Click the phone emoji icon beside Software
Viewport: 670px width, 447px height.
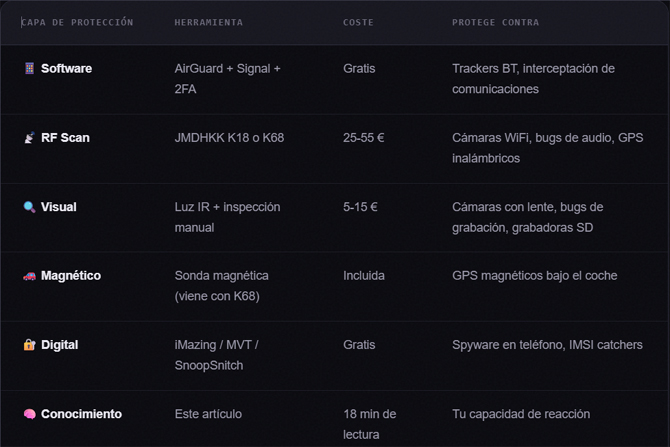[x=29, y=68]
